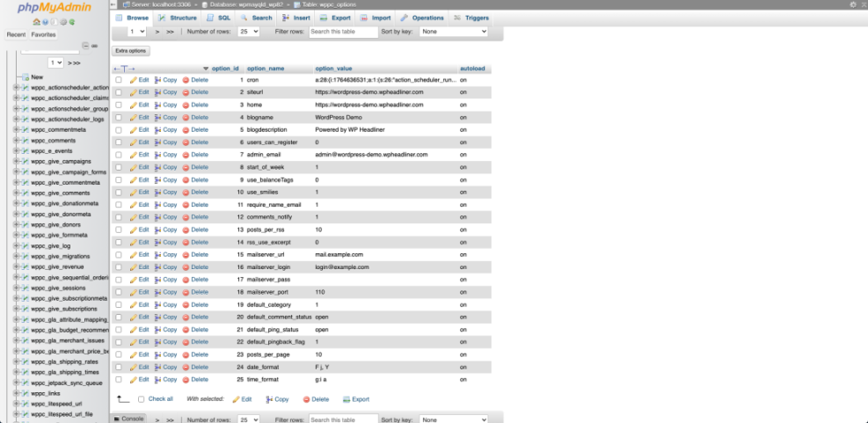This screenshot has height=423, width=868.
Task: Open top Sort by key dropdown
Action: [x=454, y=32]
